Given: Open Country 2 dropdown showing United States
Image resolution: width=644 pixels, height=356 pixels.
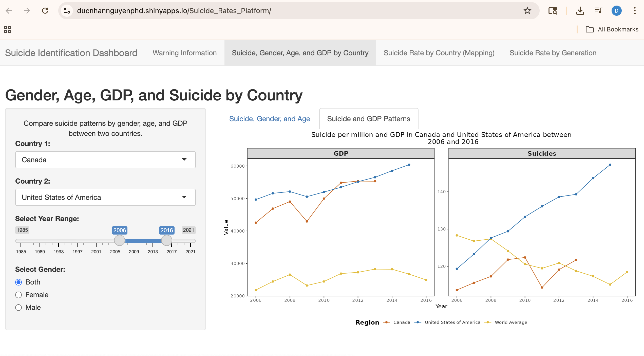Looking at the screenshot, I should pos(105,197).
